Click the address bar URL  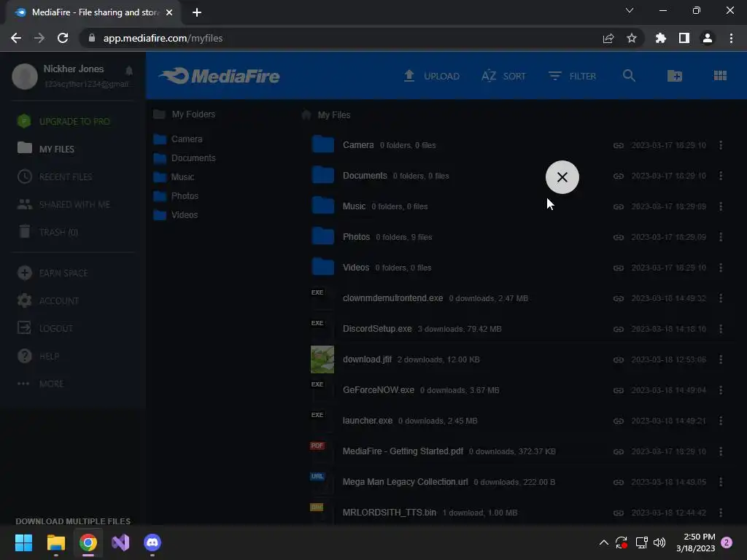[163, 38]
